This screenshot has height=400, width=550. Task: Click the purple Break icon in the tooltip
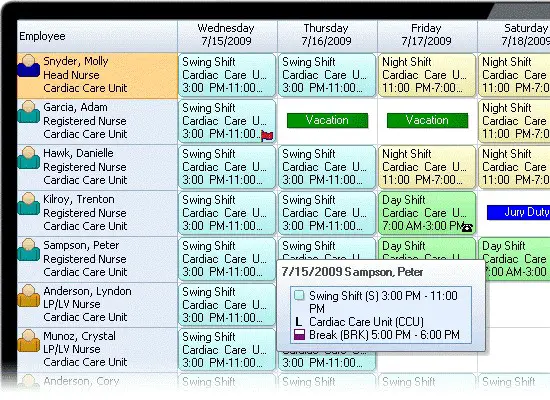click(299, 334)
